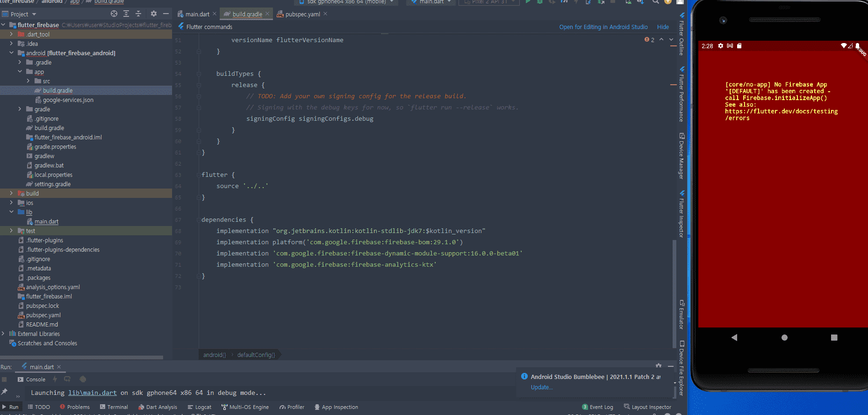
Task: Minimize the Run tool window
Action: pos(670,365)
